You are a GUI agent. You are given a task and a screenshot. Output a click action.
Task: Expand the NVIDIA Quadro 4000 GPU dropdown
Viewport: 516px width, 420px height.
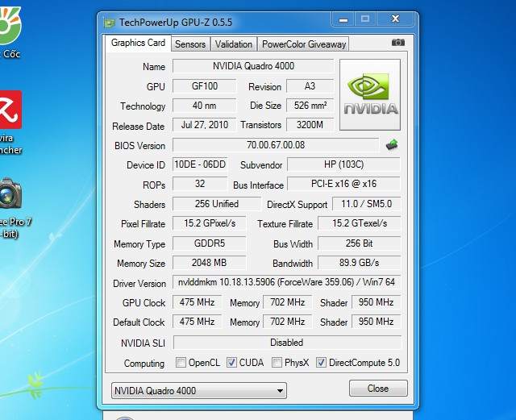click(198, 391)
